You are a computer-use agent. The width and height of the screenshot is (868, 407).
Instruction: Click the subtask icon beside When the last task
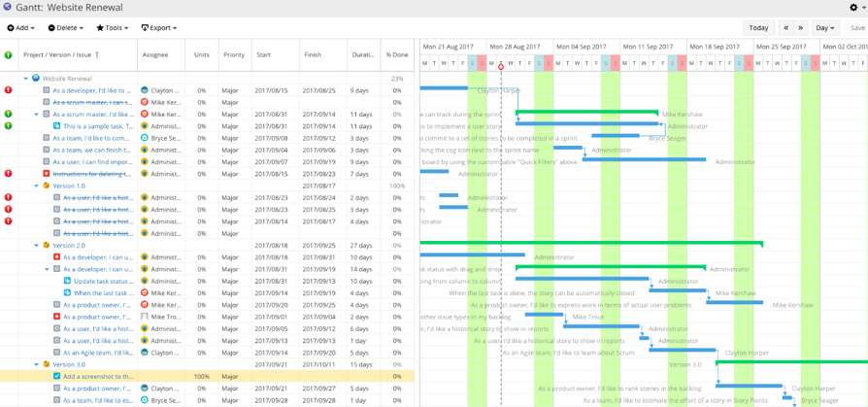(67, 293)
